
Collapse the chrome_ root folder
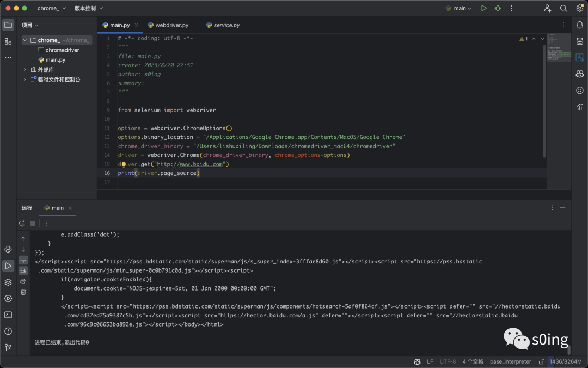(24, 40)
